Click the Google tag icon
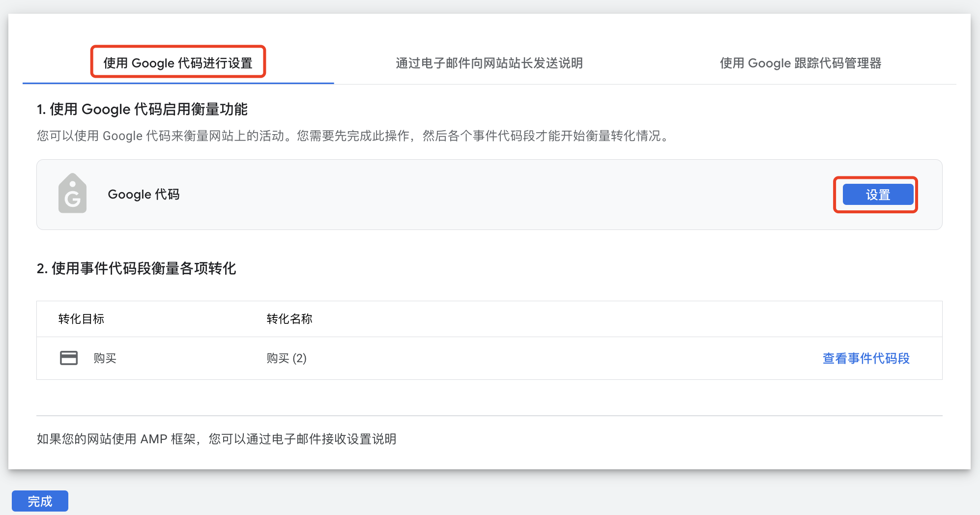The image size is (980, 515). click(72, 193)
